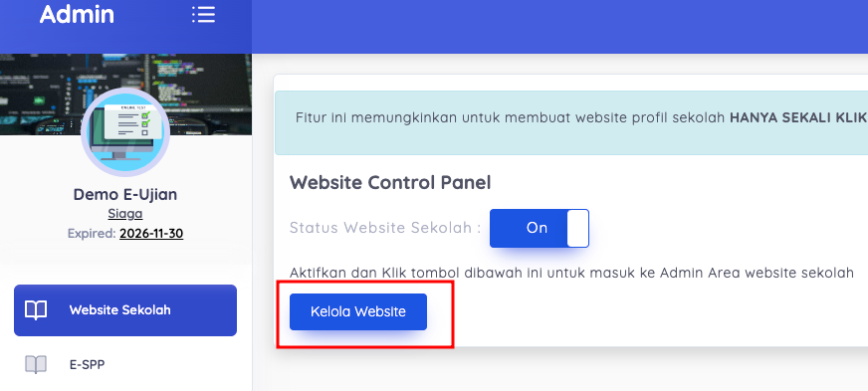
Task: Click the open-book icon beside Website Sekolah
Action: (36, 310)
